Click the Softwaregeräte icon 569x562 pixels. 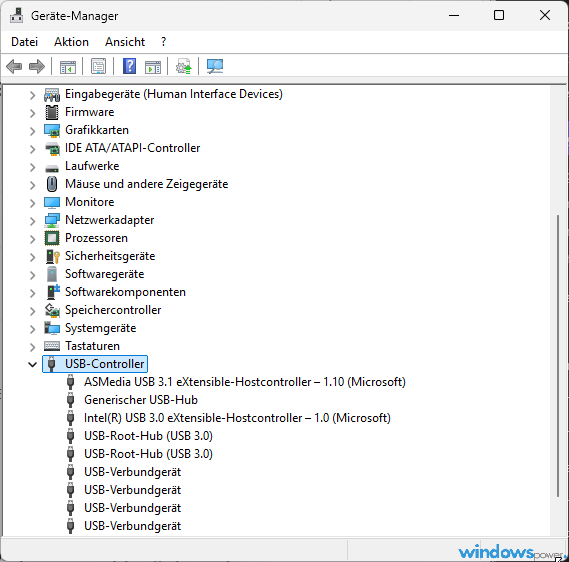pyautogui.click(x=52, y=274)
